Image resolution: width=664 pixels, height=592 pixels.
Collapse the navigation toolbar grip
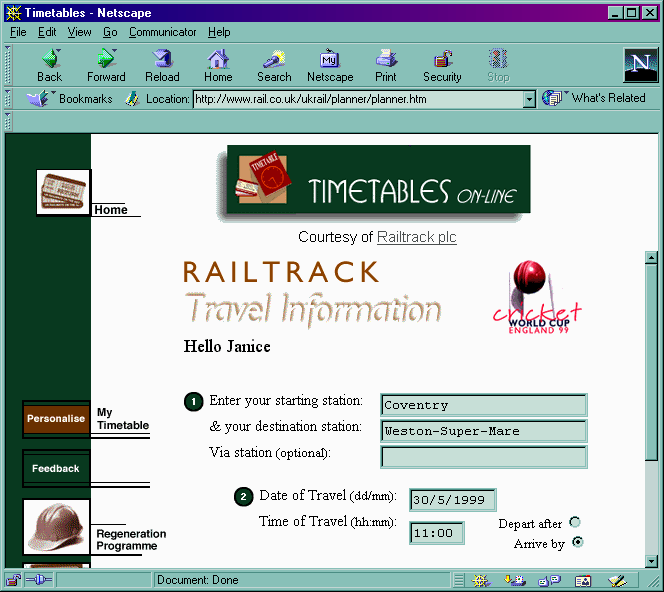[8, 65]
